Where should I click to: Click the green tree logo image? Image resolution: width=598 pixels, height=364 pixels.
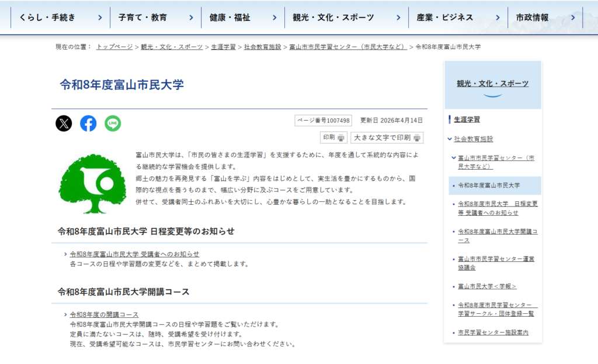coord(92,184)
